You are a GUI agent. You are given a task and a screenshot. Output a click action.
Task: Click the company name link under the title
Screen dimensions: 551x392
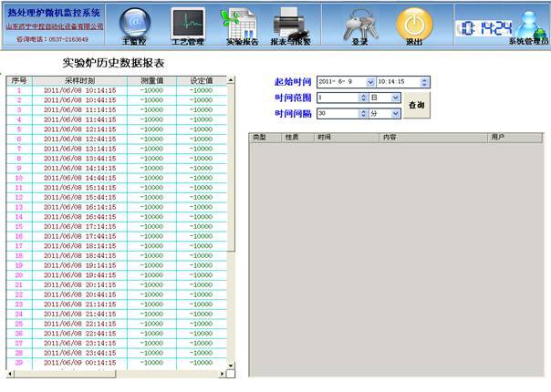(x=55, y=27)
